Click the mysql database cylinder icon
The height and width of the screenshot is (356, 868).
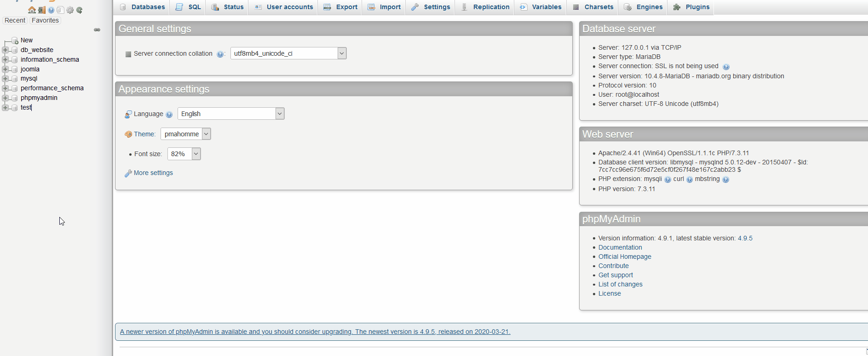pos(15,79)
